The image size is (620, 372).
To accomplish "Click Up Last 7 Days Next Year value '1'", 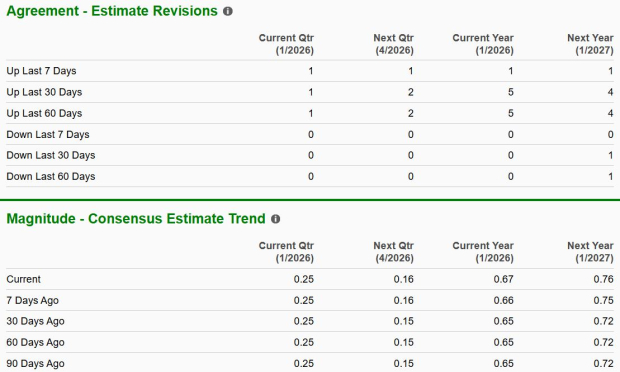I will click(x=611, y=71).
